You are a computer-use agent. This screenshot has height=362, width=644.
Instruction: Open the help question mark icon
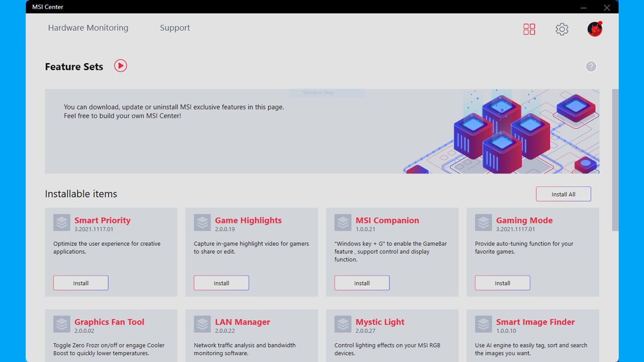[x=591, y=66]
